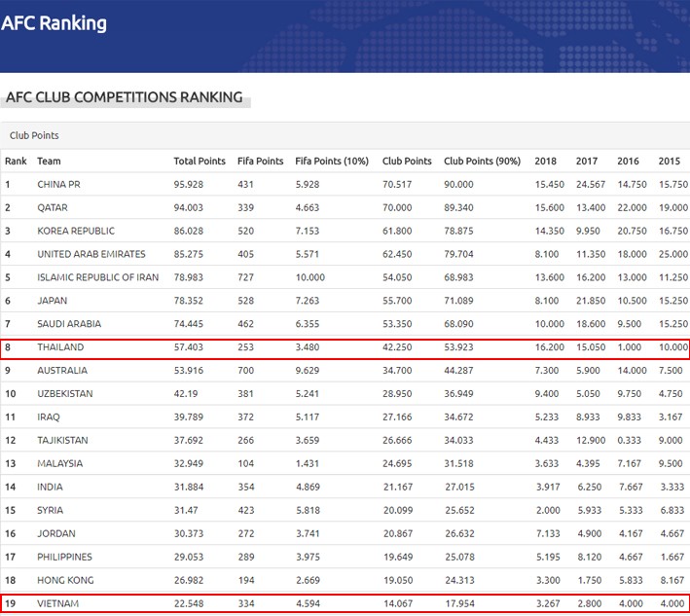The image size is (690, 616).
Task: Click Vietnam 2018 value 3.267
Action: coord(548,604)
